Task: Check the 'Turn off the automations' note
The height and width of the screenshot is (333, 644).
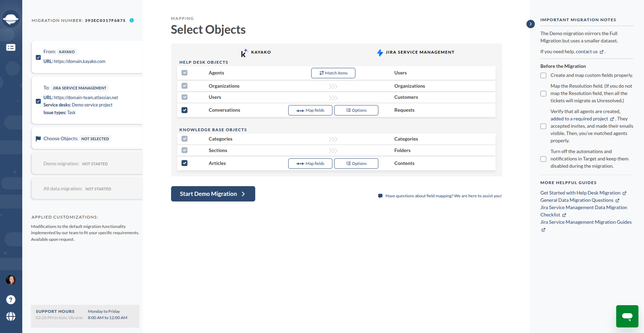Action: (543, 159)
